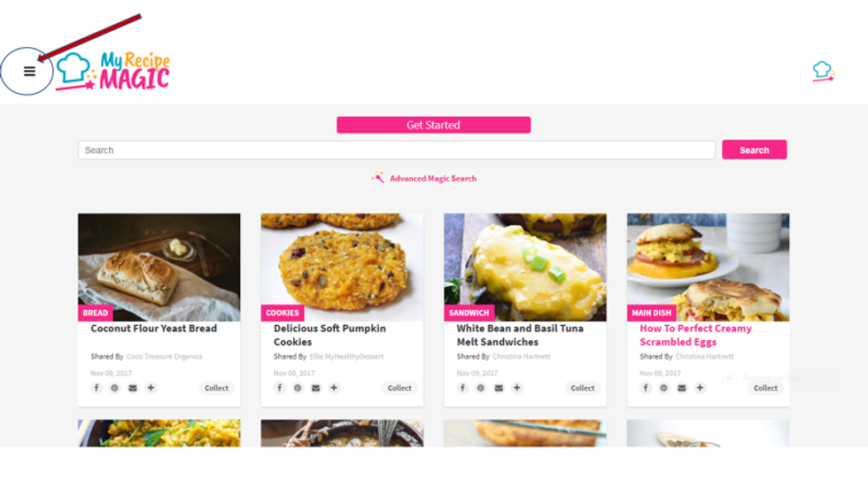Viewport: 868px width, 488px height.
Task: Open the Pumpkin Cookies photo thumbnail
Action: coord(342,267)
